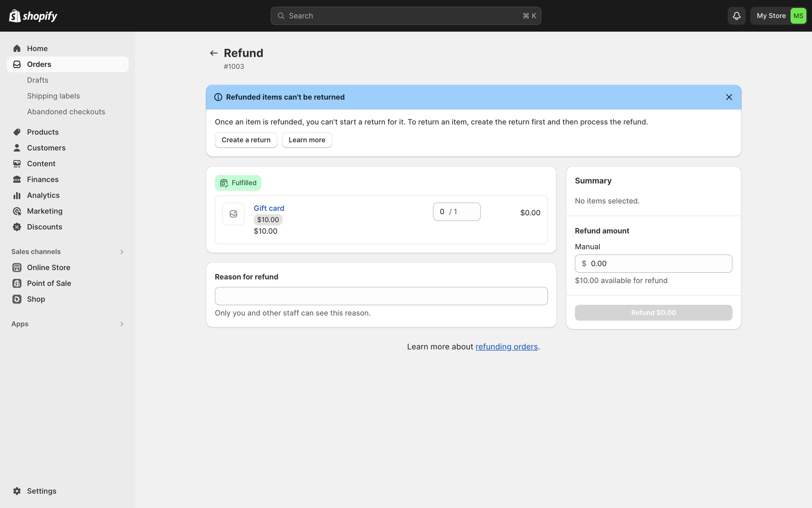Click the Finances bank icon

pyautogui.click(x=17, y=179)
